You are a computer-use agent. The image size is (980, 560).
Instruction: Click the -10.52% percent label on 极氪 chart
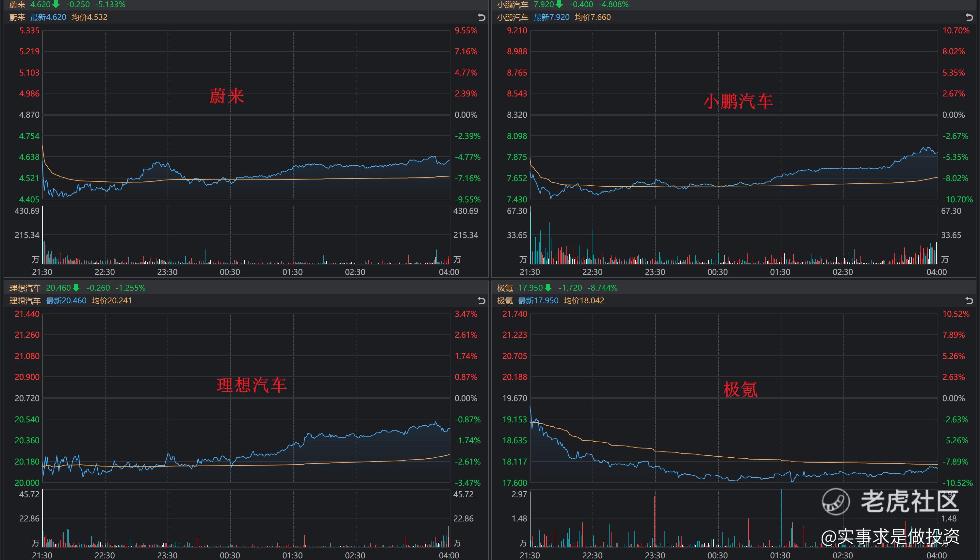tap(957, 483)
